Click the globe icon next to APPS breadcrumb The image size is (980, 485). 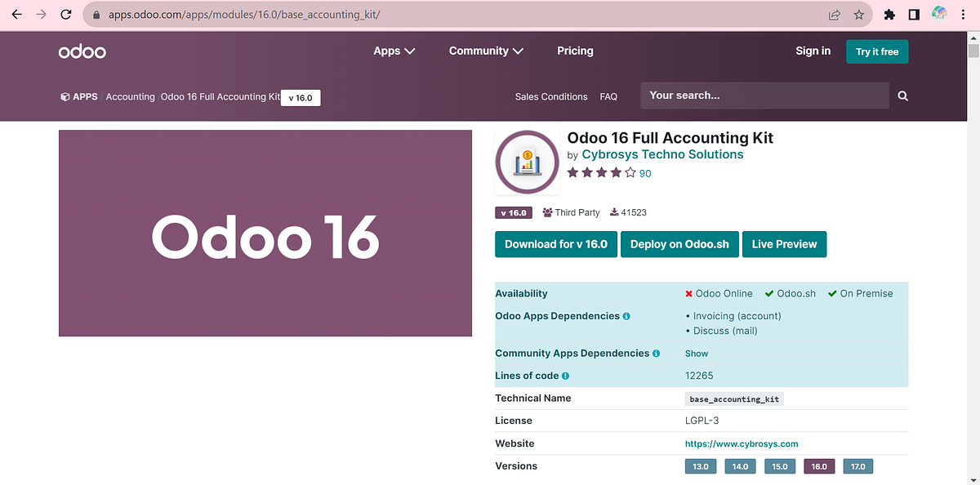tap(66, 96)
